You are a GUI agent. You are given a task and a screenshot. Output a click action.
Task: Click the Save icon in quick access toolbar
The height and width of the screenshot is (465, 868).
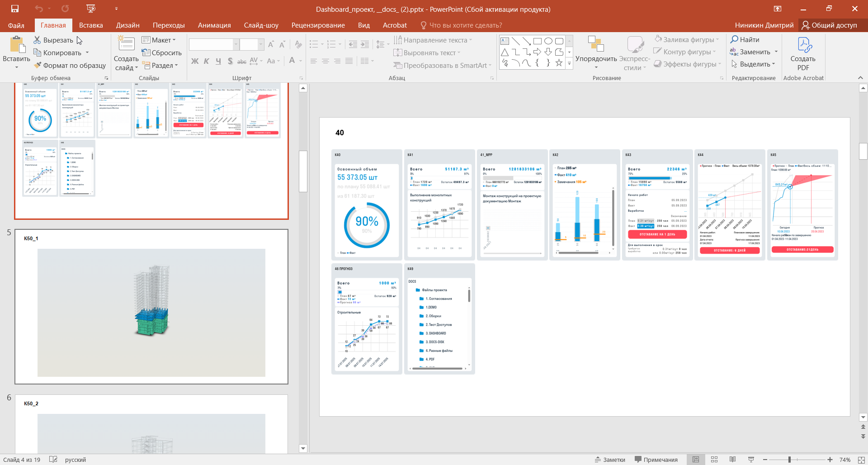[15, 9]
